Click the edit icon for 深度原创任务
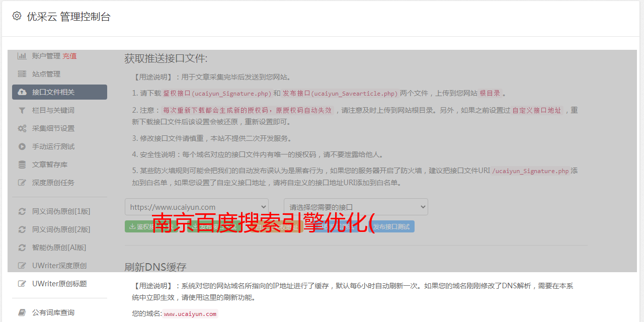Screen dimensions: 644x322 click(22, 183)
